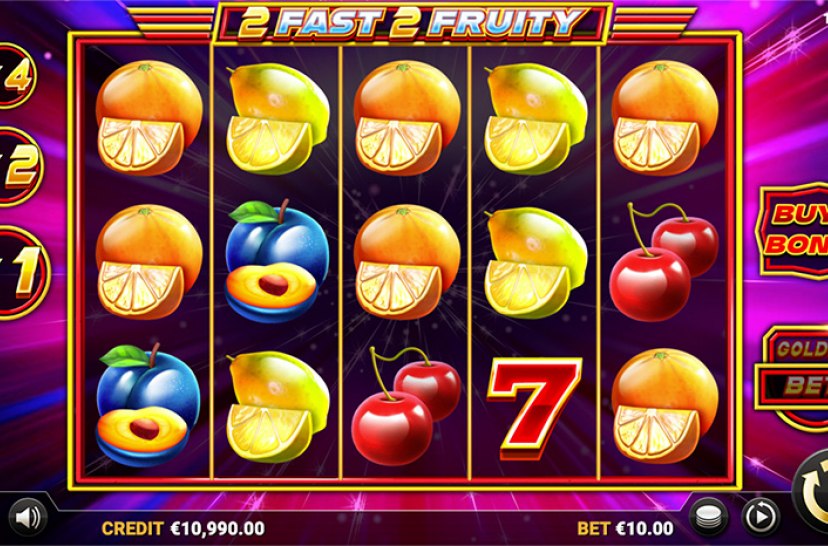The width and height of the screenshot is (828, 546).
Task: Start autoplay with the play arrow icon
Action: coord(760,517)
